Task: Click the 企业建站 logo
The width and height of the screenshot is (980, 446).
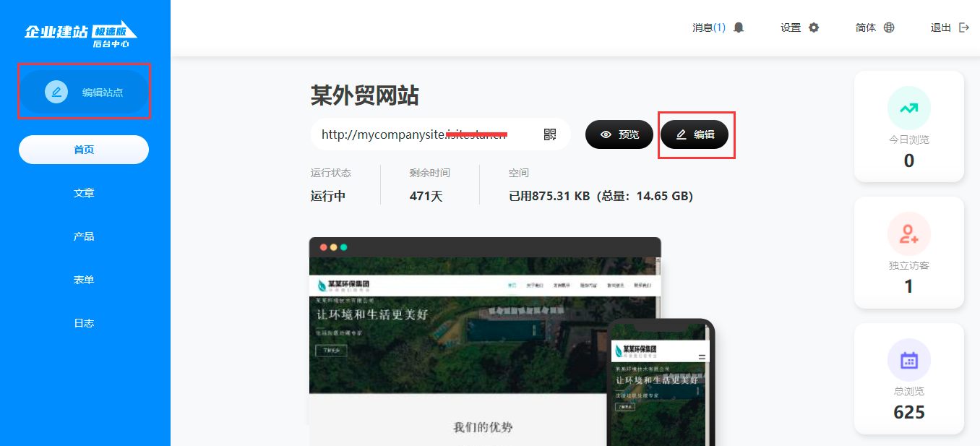Action: (x=80, y=34)
